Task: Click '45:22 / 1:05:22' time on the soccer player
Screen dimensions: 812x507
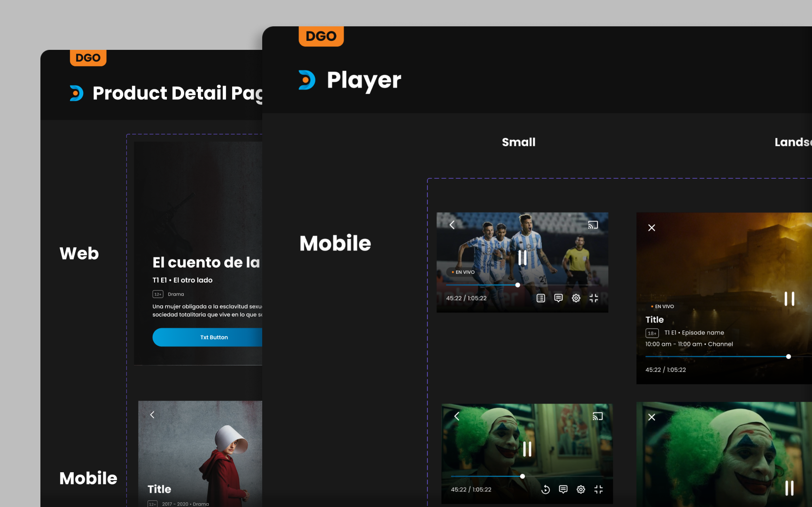Action: [466, 298]
